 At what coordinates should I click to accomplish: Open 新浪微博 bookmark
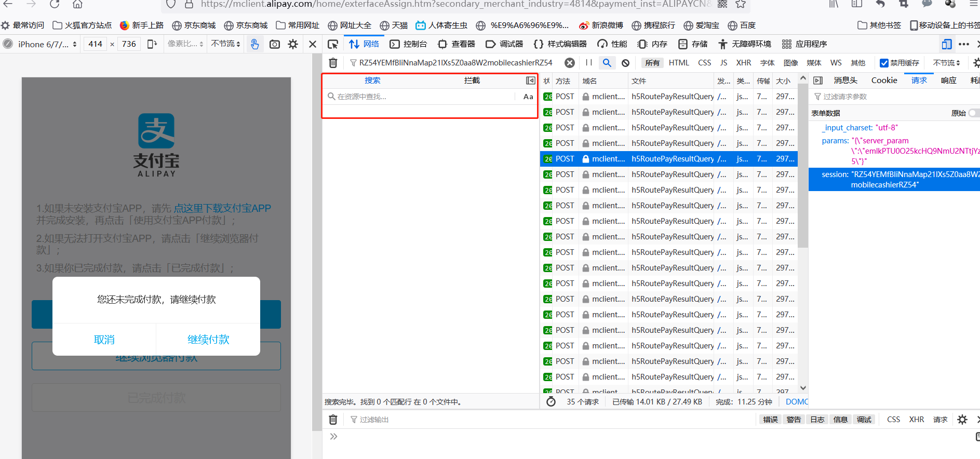point(601,25)
